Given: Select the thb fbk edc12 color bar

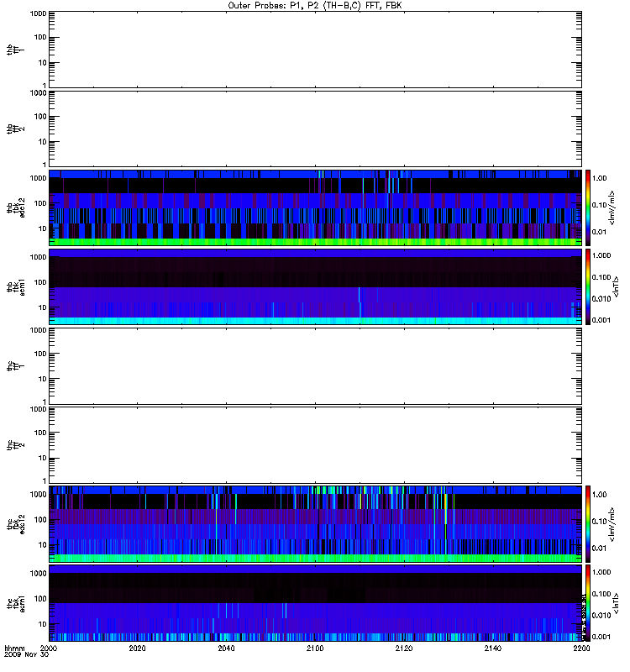Looking at the screenshot, I should [588, 207].
